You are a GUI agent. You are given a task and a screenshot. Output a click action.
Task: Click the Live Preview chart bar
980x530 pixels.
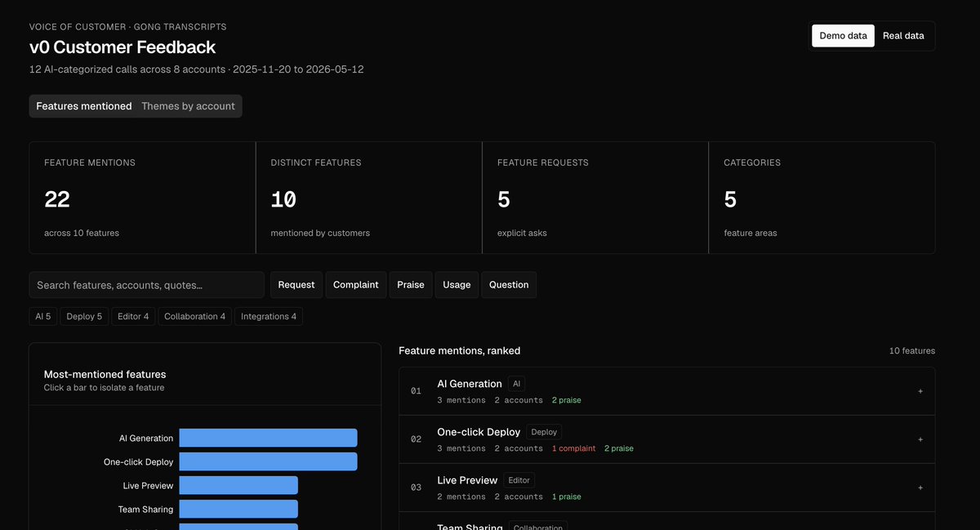point(238,485)
